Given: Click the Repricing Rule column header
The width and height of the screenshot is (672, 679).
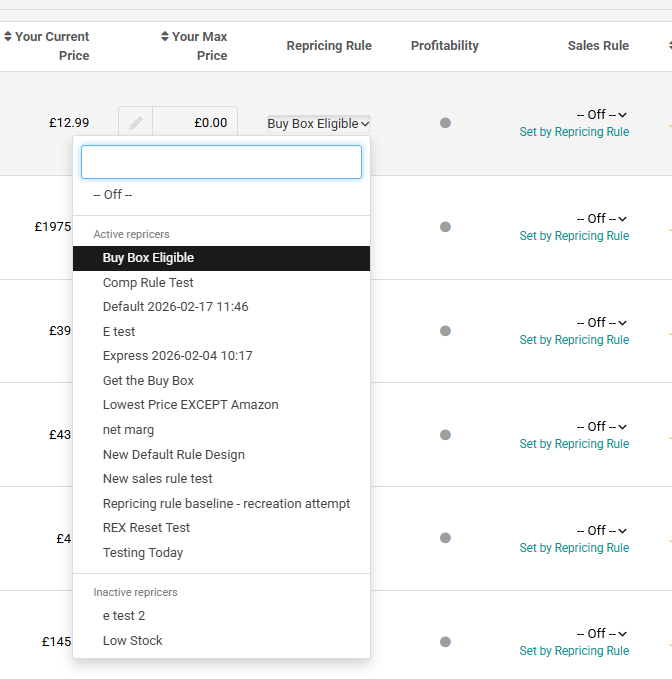Looking at the screenshot, I should [329, 45].
